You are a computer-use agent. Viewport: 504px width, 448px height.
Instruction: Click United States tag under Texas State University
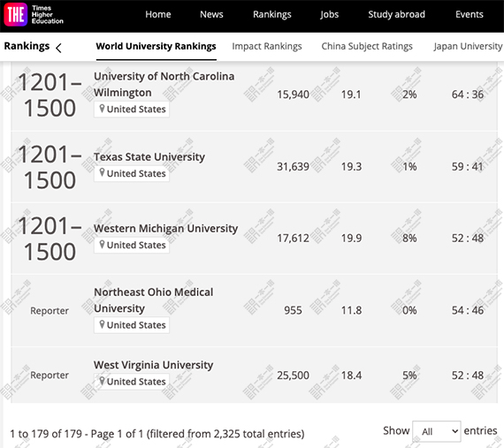(x=132, y=173)
